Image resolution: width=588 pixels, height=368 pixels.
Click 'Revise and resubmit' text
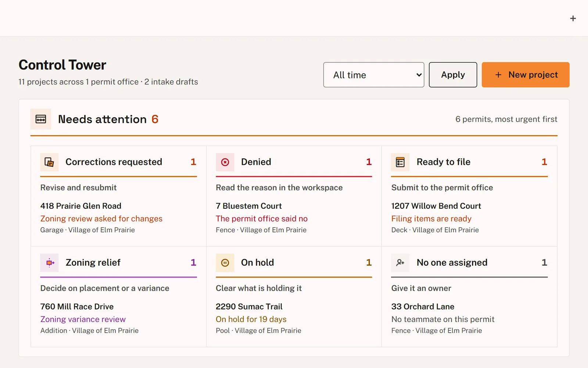(78, 188)
